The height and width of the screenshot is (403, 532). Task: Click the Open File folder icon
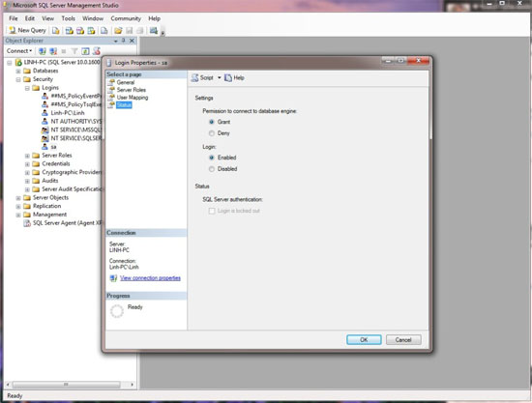(x=118, y=31)
